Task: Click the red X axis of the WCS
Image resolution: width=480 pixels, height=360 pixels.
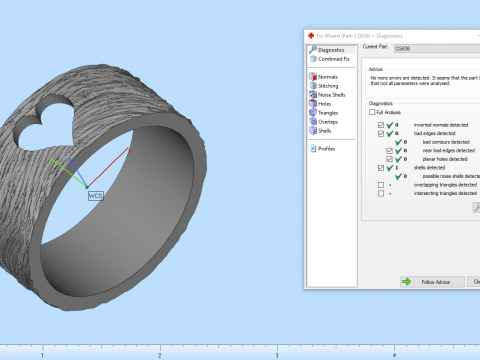Action: click(108, 168)
